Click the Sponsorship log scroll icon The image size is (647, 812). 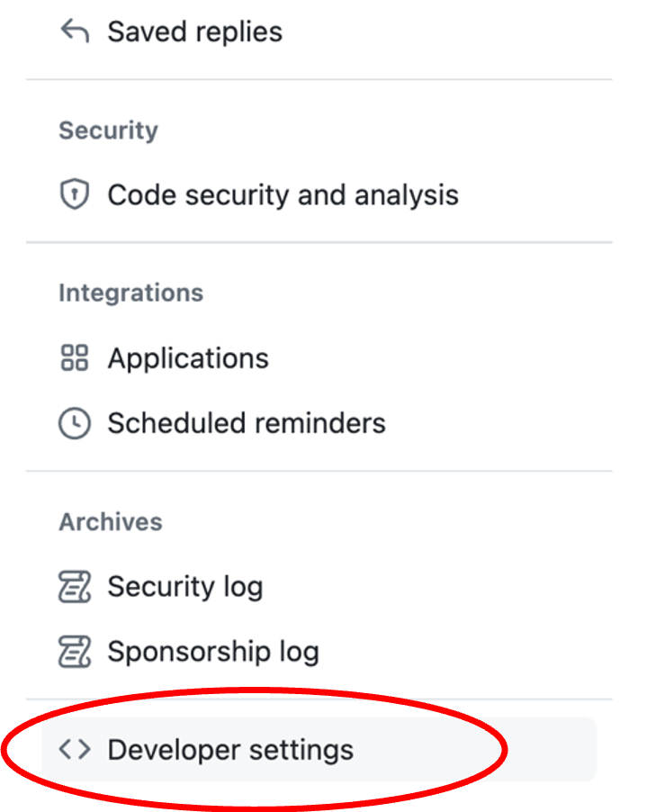pos(76,651)
